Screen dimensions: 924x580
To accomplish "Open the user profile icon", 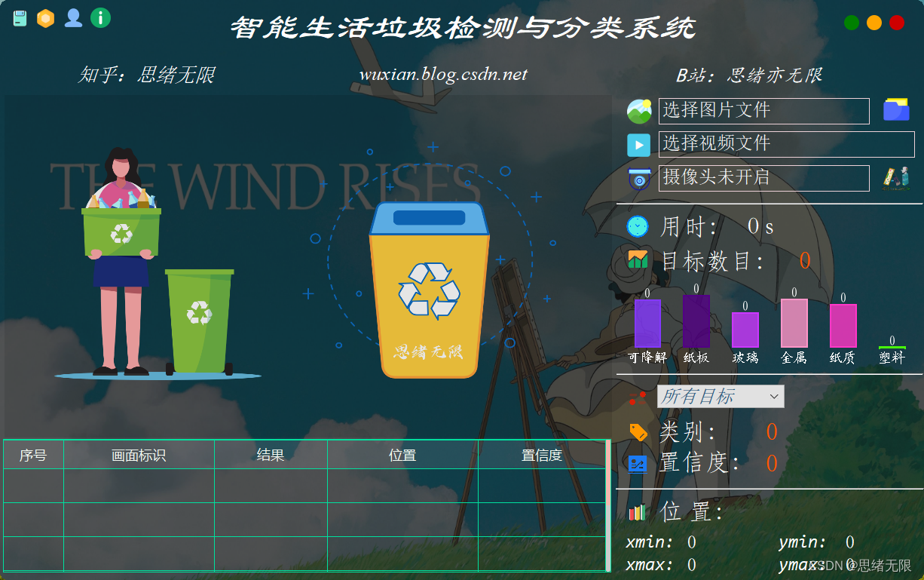I will point(73,18).
